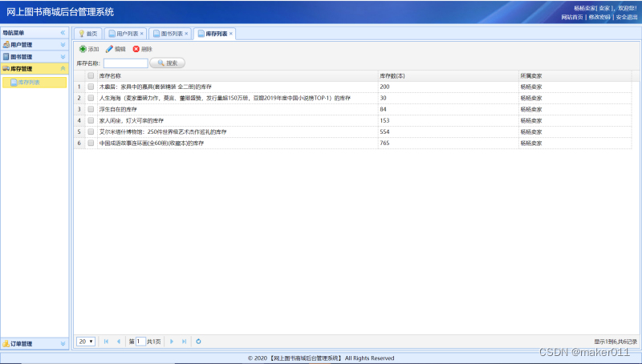Go to the next page
This screenshot has width=642, height=364.
coord(172,342)
